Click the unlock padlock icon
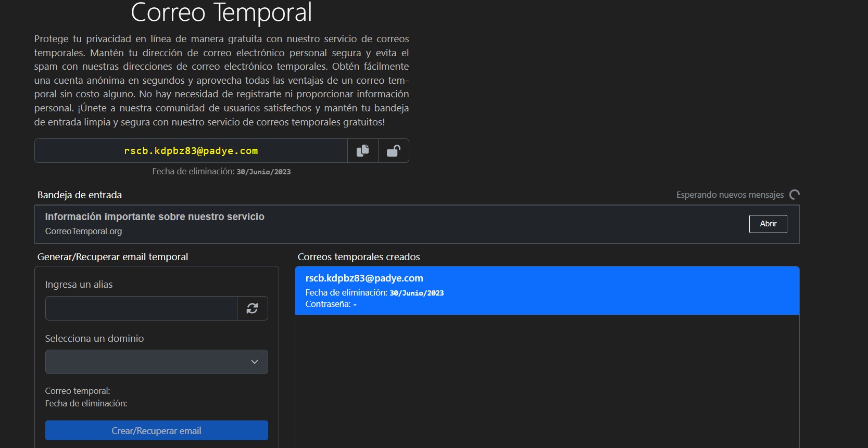Screen dimensions: 868x448 [393, 151]
